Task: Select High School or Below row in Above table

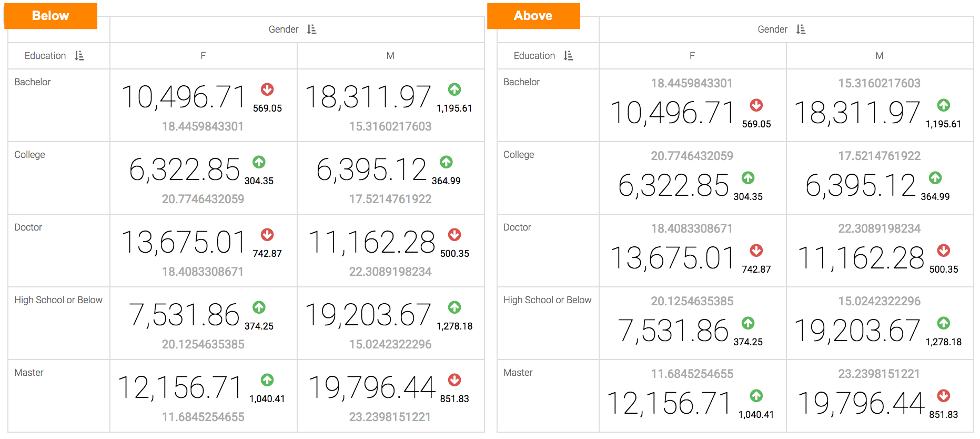Action: pyautogui.click(x=547, y=300)
